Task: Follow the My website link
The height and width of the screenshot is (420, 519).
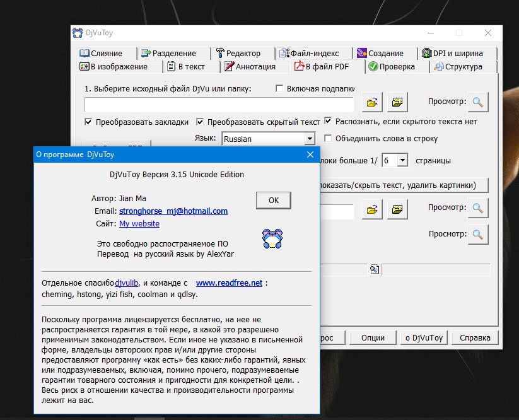Action: [x=139, y=223]
